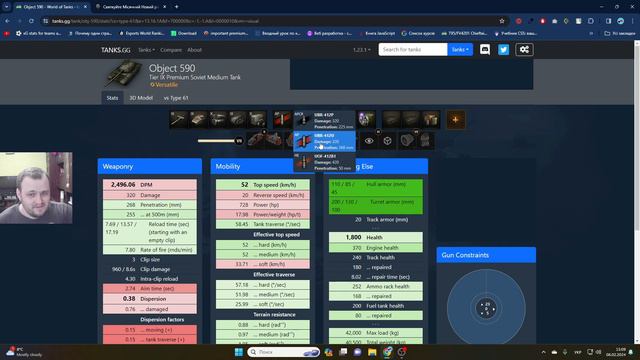Screen dimensions: 640x360
Task: Click the tank search input field
Action: point(413,49)
